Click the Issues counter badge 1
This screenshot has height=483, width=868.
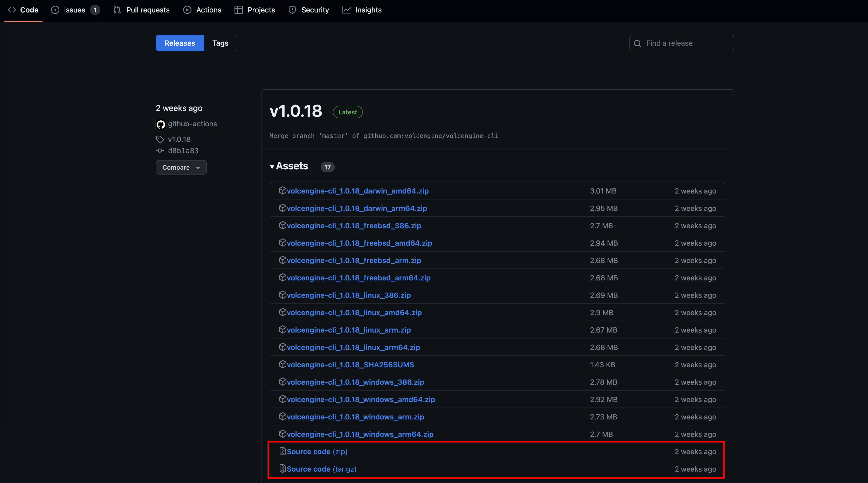(95, 10)
